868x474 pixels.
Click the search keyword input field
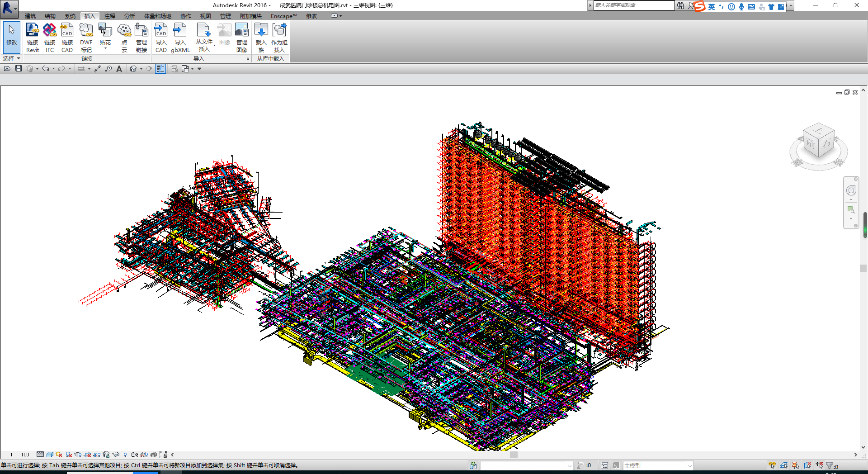(634, 5)
